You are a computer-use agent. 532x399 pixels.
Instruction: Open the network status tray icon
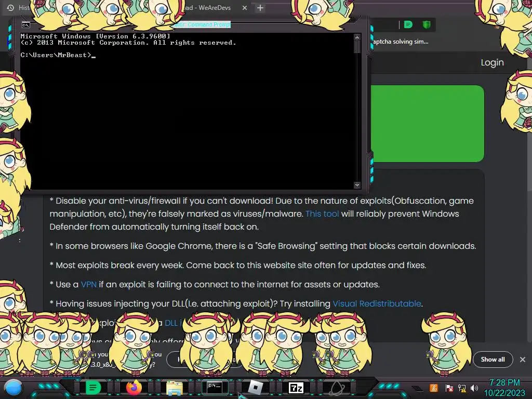pyautogui.click(x=462, y=388)
